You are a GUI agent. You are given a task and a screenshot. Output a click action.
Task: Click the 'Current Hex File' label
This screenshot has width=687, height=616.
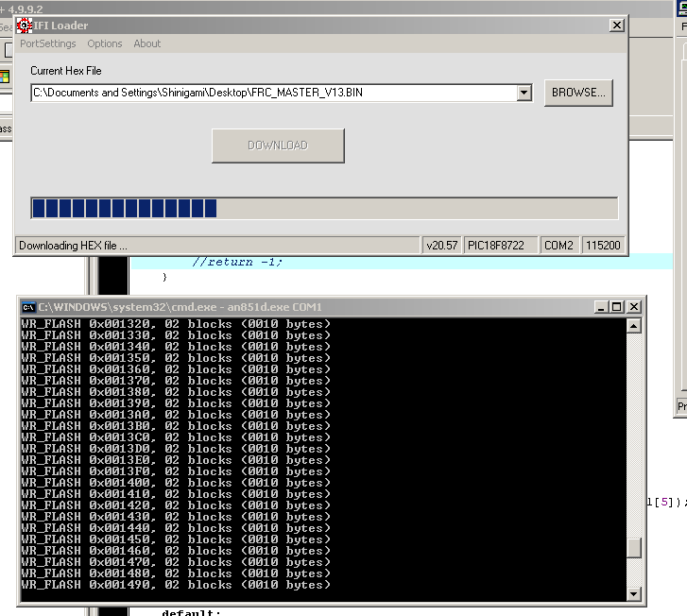pos(66,71)
